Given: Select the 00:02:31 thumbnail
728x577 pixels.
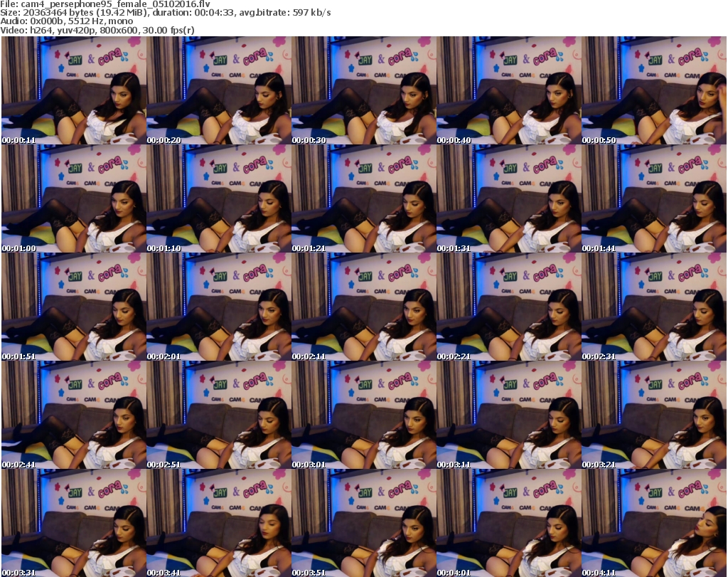Looking at the screenshot, I should tap(653, 307).
